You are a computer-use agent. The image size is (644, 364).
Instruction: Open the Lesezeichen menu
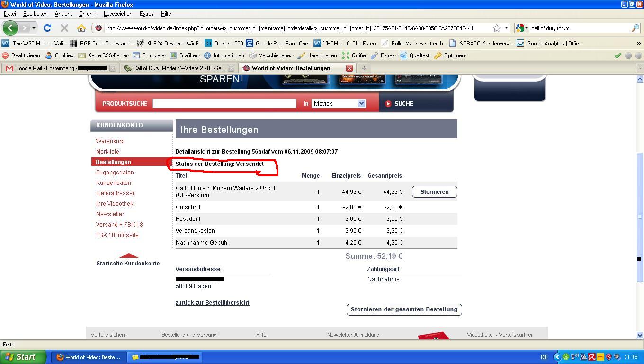(118, 14)
